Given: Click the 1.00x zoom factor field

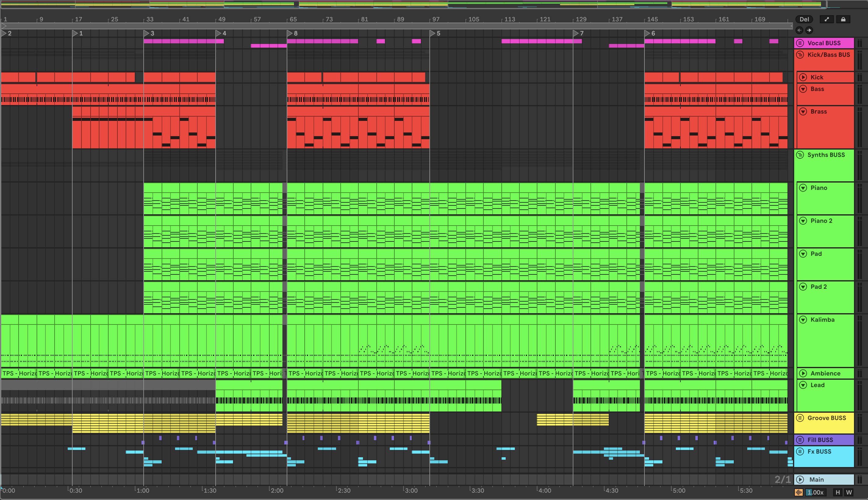Looking at the screenshot, I should pos(816,492).
